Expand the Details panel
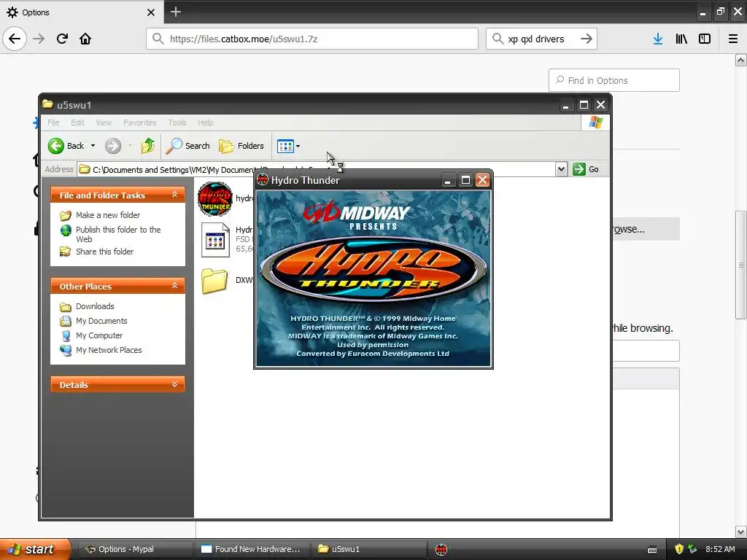Image resolution: width=747 pixels, height=560 pixels. (174, 384)
